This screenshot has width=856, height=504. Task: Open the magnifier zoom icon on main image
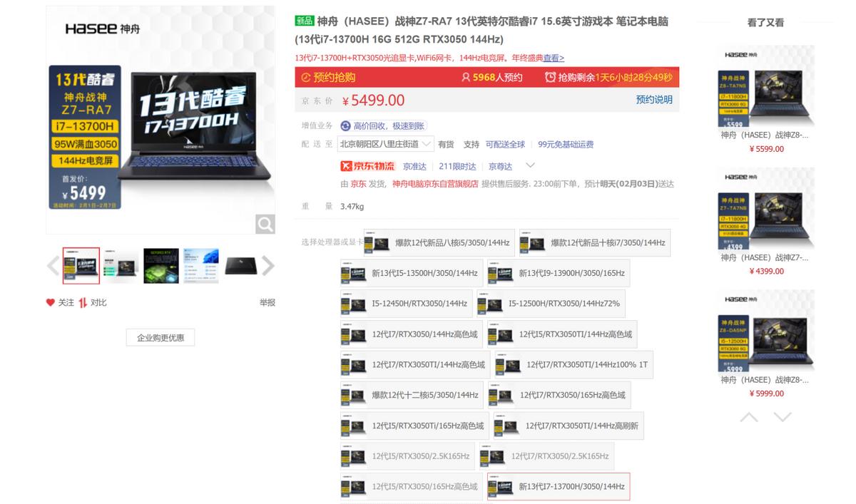[265, 225]
